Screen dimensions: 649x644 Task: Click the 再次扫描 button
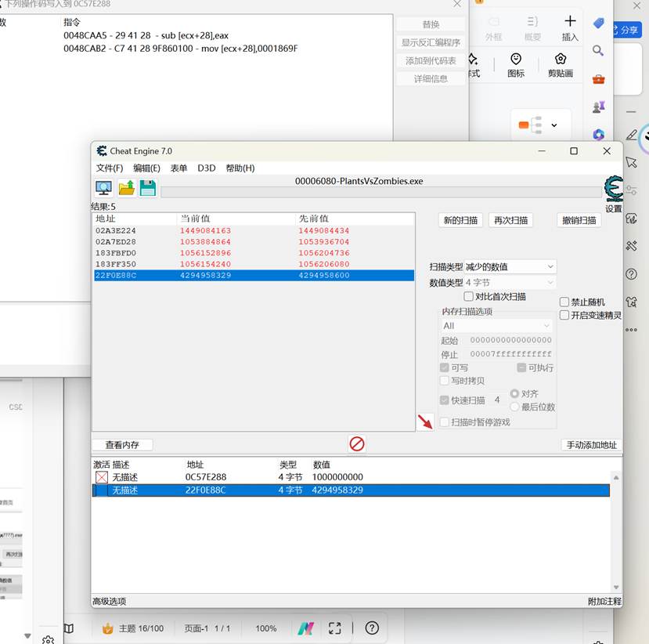click(x=510, y=220)
